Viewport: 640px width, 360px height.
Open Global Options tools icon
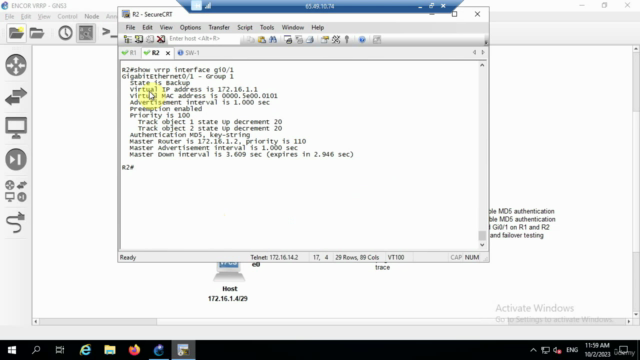[x=336, y=39]
